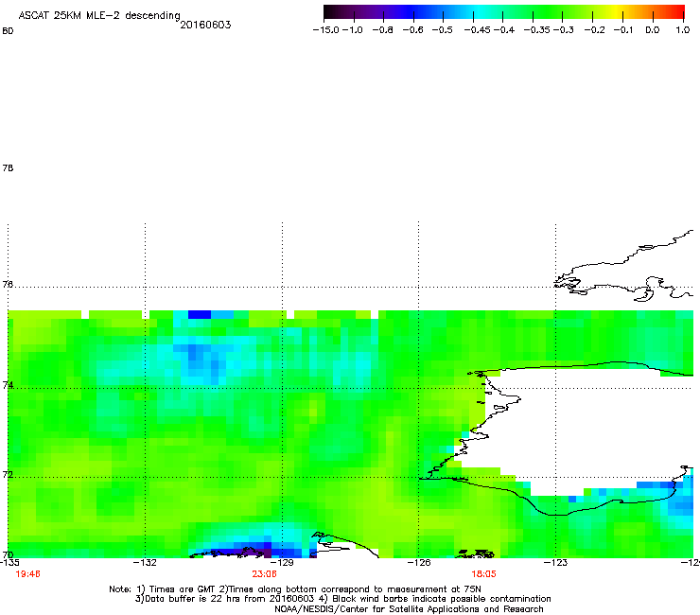Select the 0.0 colorbar value
This screenshot has height=615, width=700.
coord(653,30)
